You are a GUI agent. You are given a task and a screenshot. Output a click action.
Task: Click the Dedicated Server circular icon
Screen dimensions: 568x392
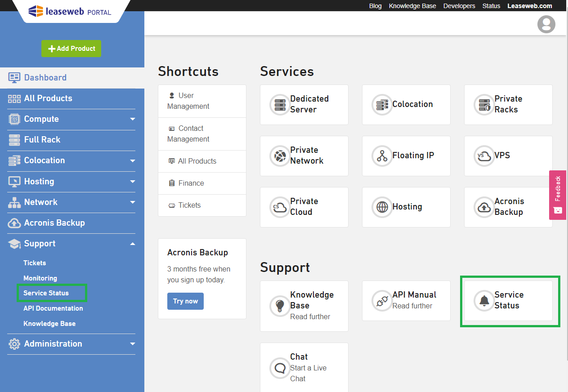(280, 105)
